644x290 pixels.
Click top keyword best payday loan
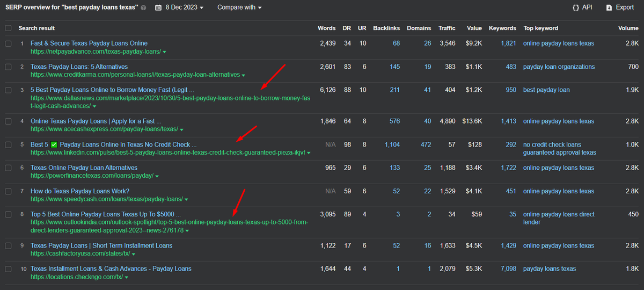click(x=546, y=90)
